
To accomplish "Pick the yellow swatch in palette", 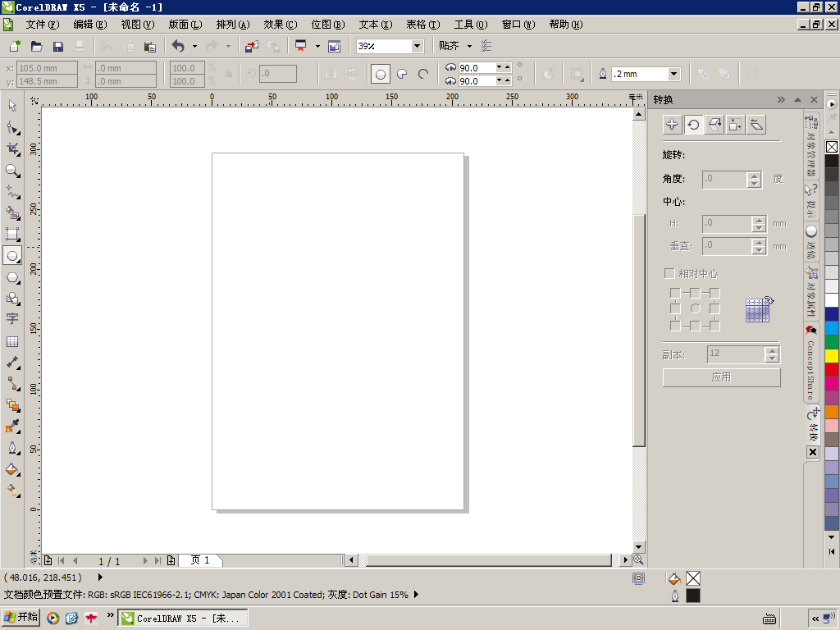I will (832, 356).
